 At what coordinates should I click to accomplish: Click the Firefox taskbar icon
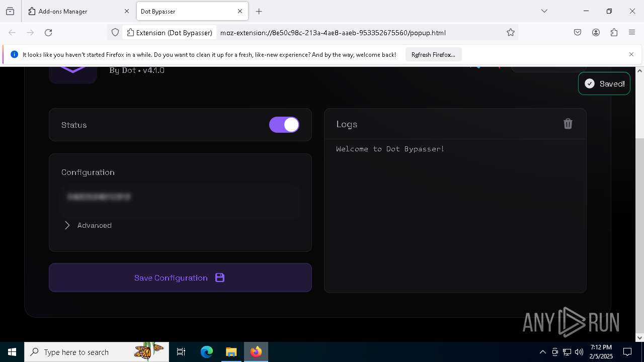click(256, 352)
